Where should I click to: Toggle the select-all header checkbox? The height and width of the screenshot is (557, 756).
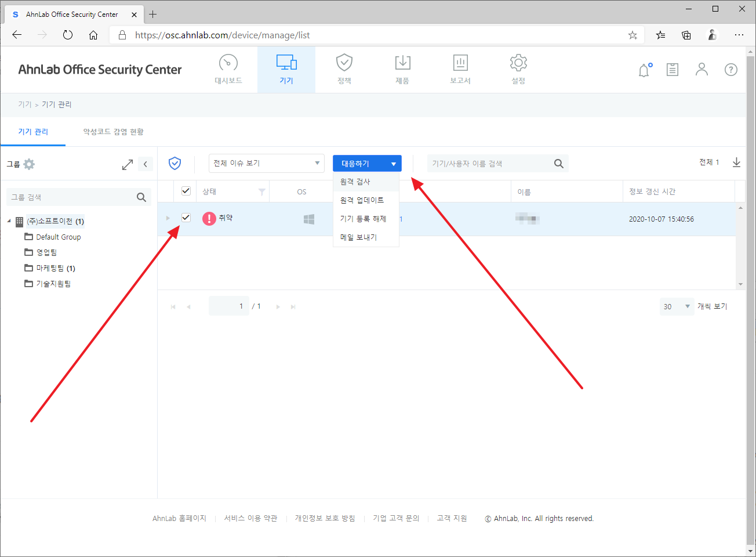(x=186, y=191)
